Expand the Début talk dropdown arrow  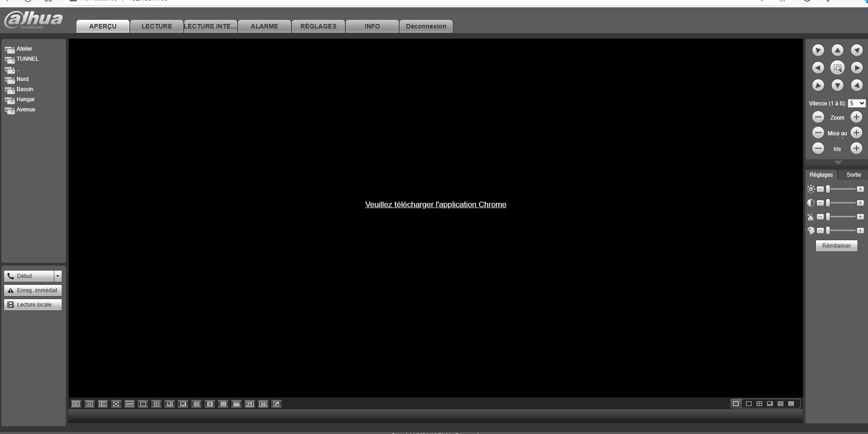pos(58,276)
